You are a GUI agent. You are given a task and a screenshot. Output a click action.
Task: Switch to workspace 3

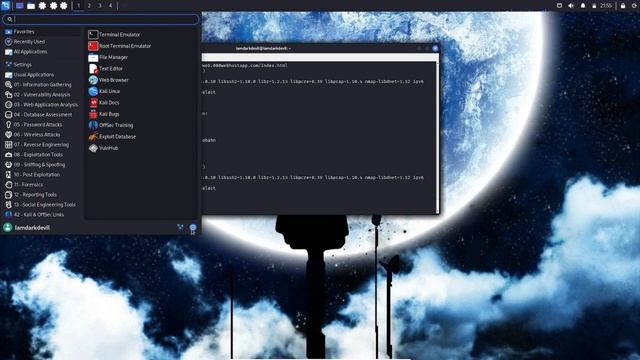(100, 6)
